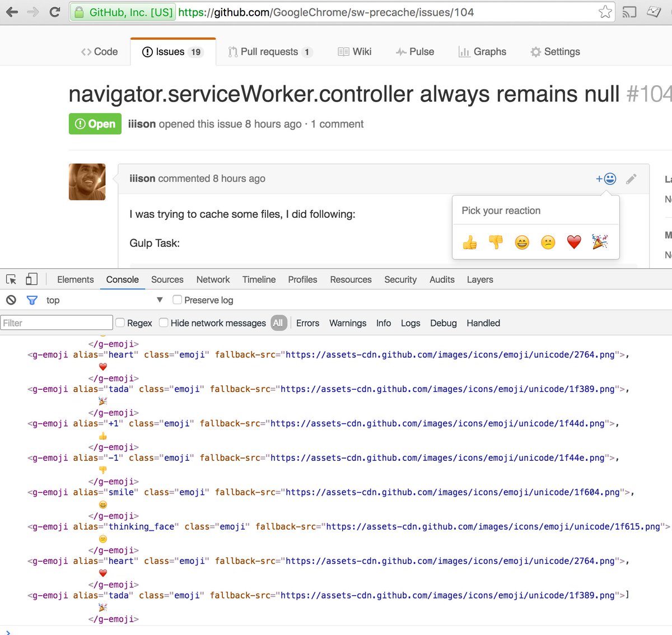Bookmark this page with the star icon
The height and width of the screenshot is (635, 672).
click(x=605, y=12)
